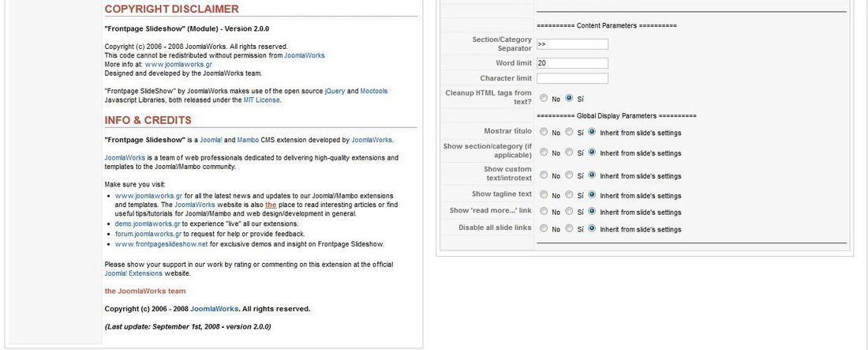Click the Mostrar título label
Screen dimensions: 868x350
507,131
